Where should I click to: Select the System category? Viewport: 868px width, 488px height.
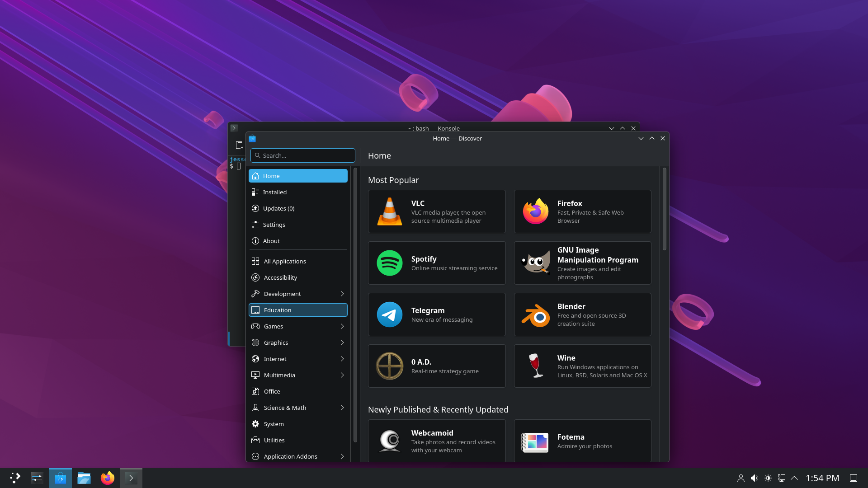(x=298, y=424)
